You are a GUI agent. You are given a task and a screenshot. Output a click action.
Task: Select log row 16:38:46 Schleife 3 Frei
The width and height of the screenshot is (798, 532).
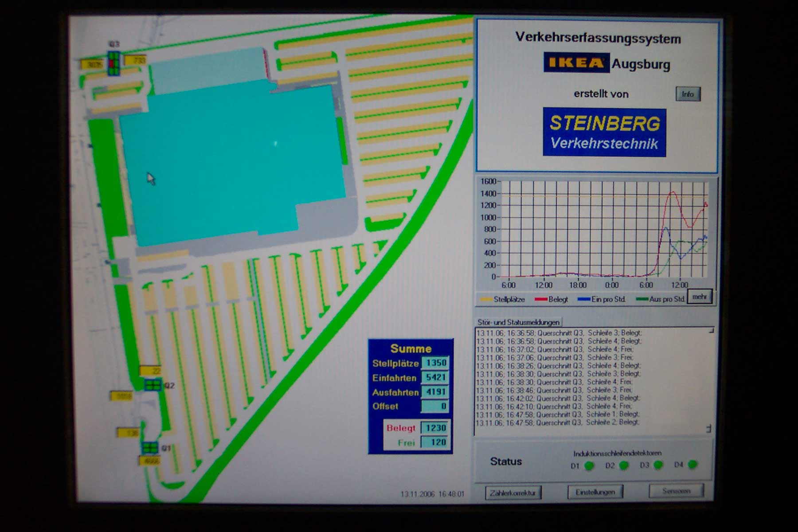554,390
